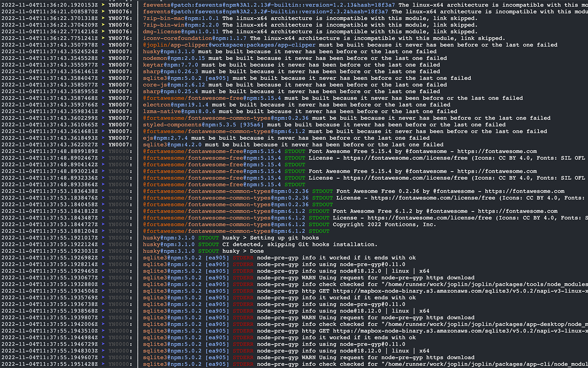Click dmg-license@npm:1.0.11 in the log
This screenshot has height=368, width=588.
point(181,32)
